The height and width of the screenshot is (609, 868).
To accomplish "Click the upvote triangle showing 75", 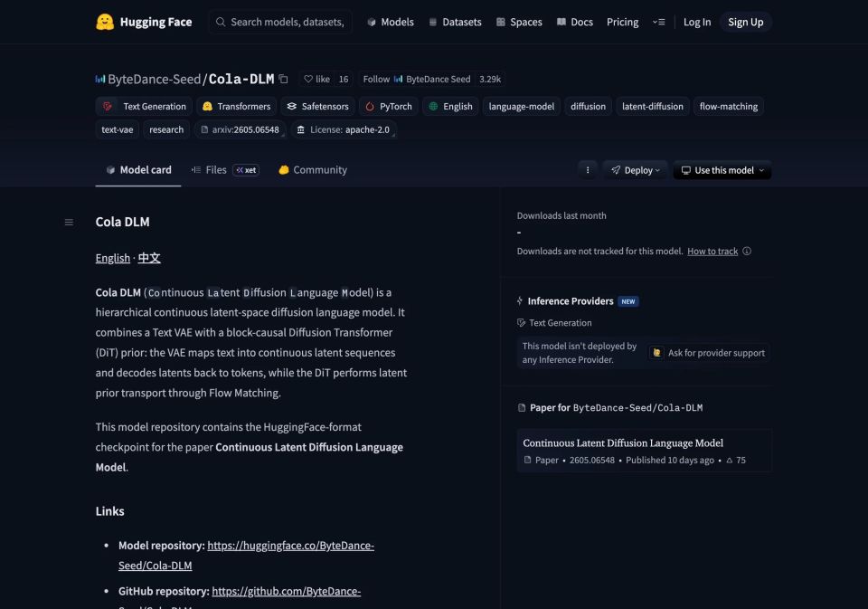I will 730,460.
